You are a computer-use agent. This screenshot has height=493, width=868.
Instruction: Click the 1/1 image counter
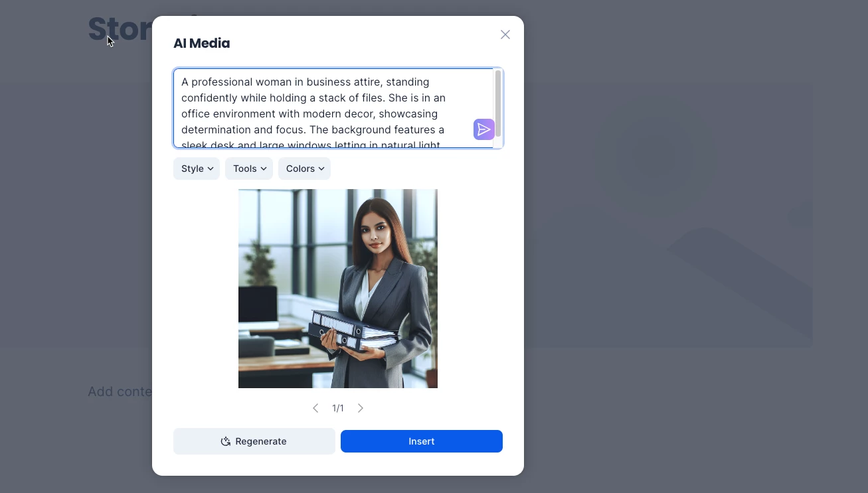(338, 408)
